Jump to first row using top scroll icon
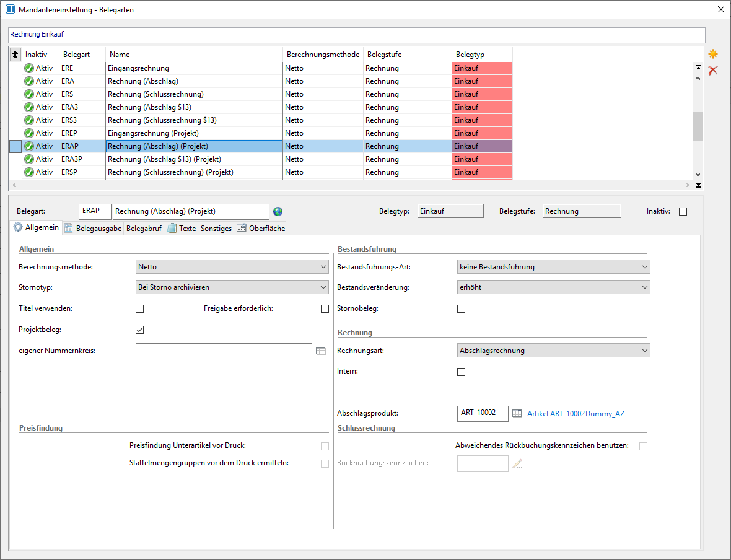Image resolution: width=731 pixels, height=560 pixels. [x=698, y=67]
